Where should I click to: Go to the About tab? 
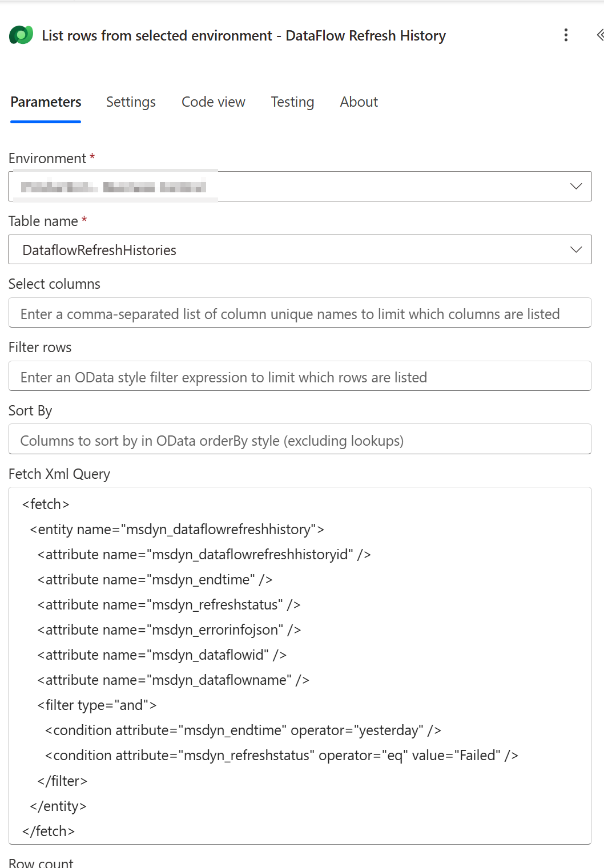click(359, 102)
